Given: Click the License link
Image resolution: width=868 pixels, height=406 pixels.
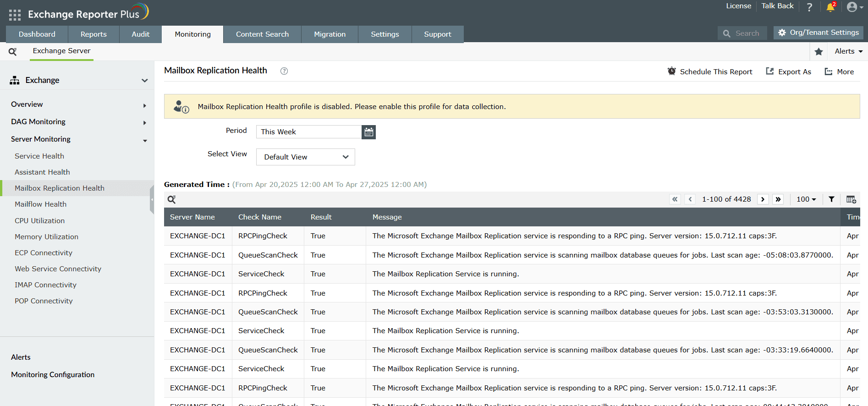Looking at the screenshot, I should pos(739,6).
